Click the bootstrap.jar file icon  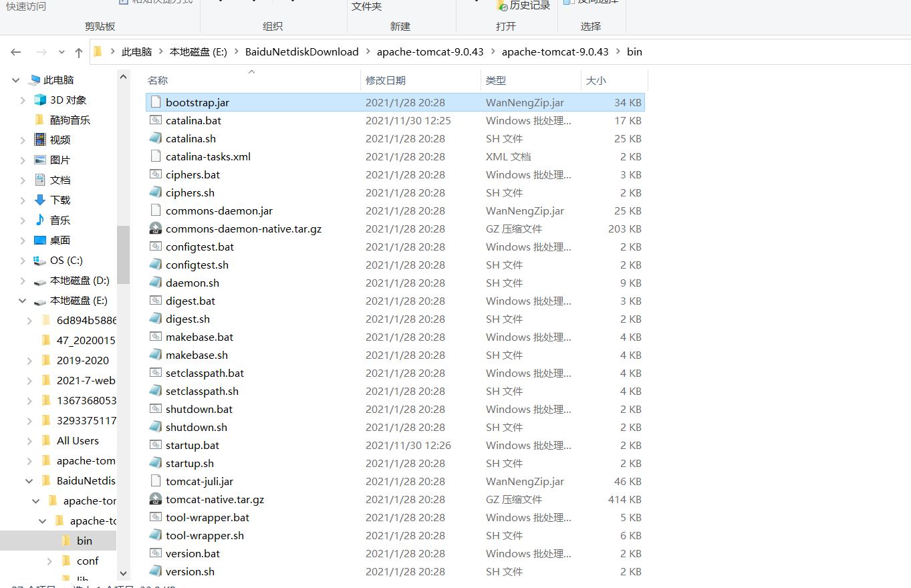point(155,102)
